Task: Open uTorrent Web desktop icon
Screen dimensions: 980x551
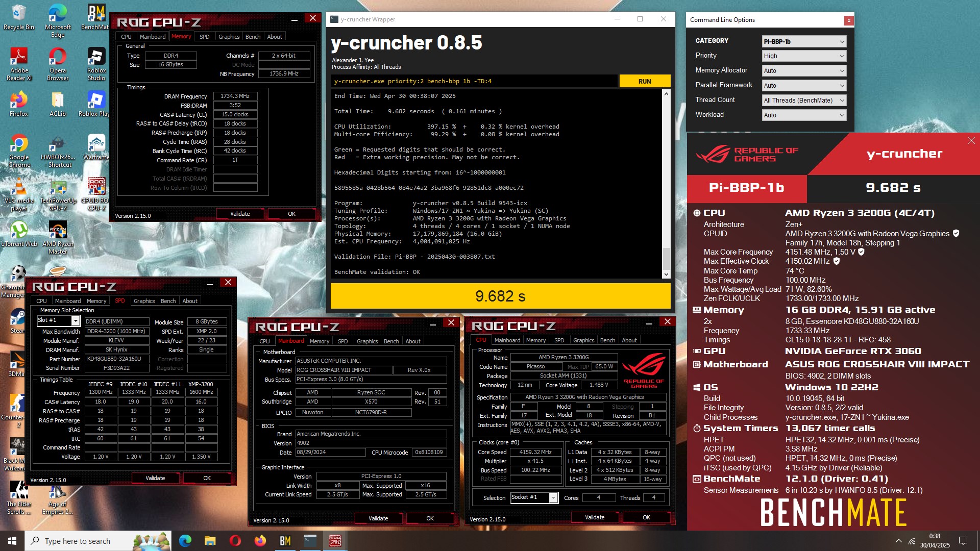Action: (x=19, y=234)
